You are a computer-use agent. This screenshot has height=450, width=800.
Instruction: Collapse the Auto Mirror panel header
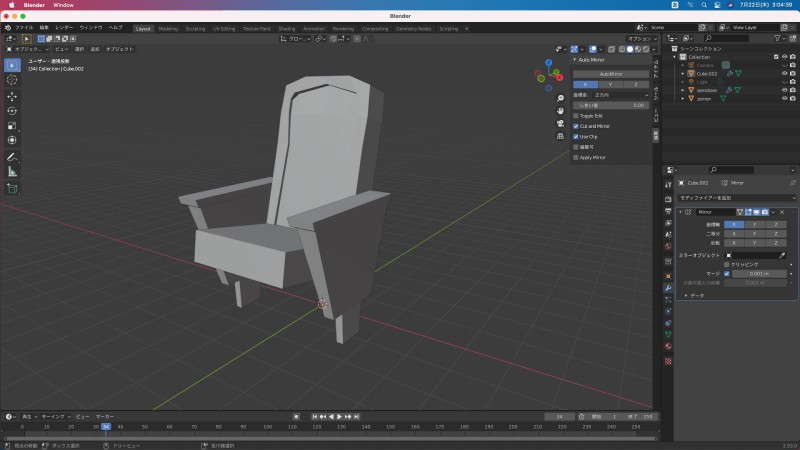[577, 59]
